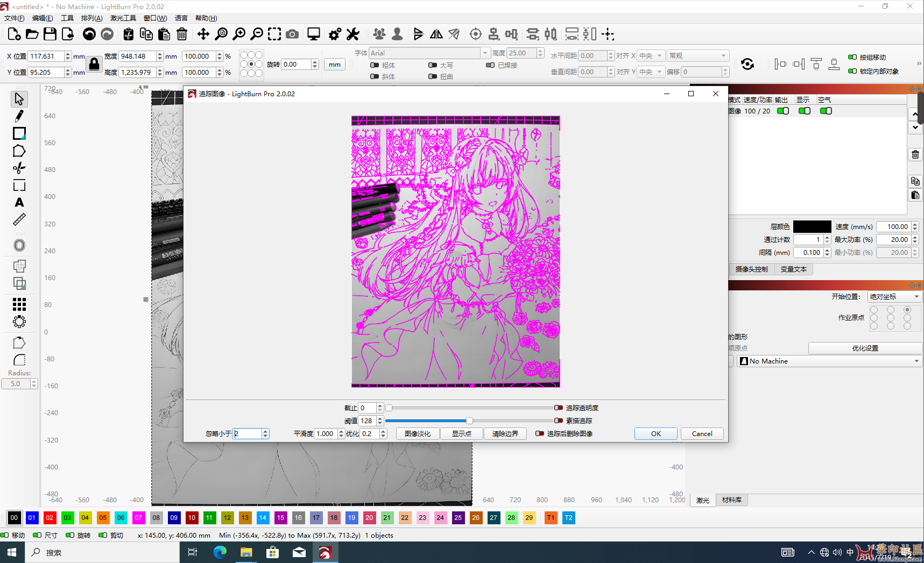The width and height of the screenshot is (924, 563).
Task: Increase 阈值 threshold stepper value
Action: pos(380,418)
